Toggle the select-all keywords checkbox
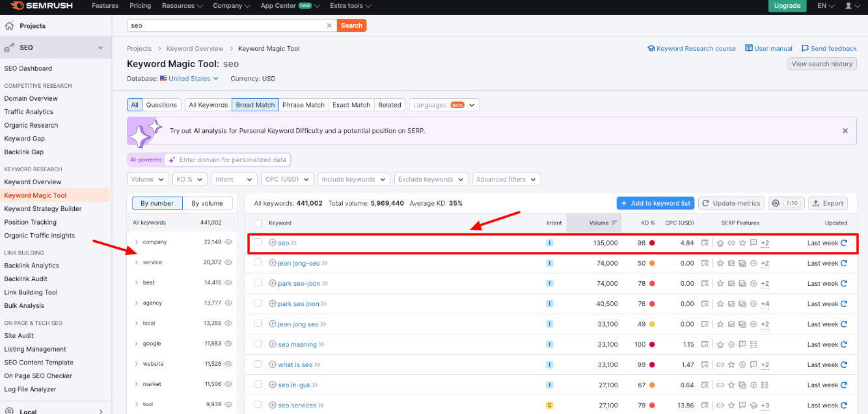This screenshot has width=868, height=414. 258,223
